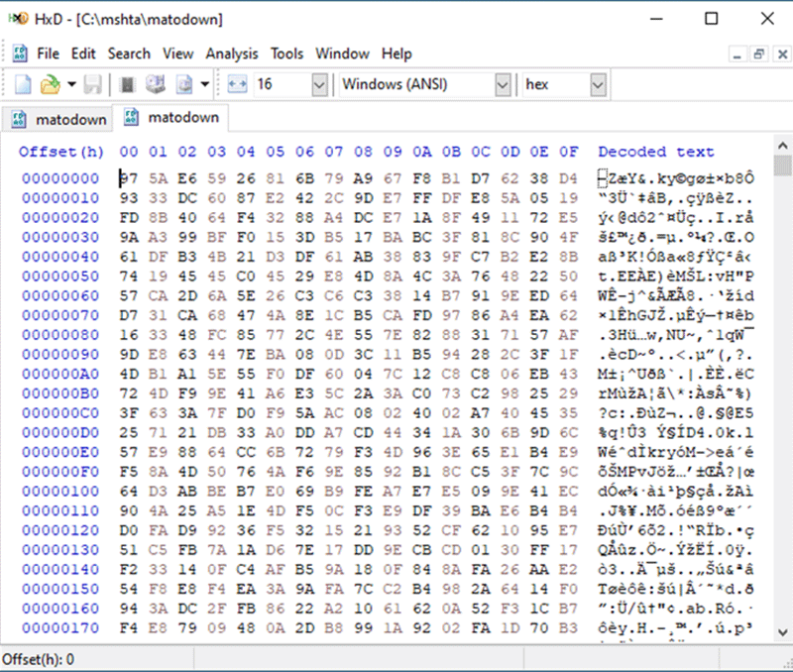Click the Offset(h) column header

pos(61,152)
